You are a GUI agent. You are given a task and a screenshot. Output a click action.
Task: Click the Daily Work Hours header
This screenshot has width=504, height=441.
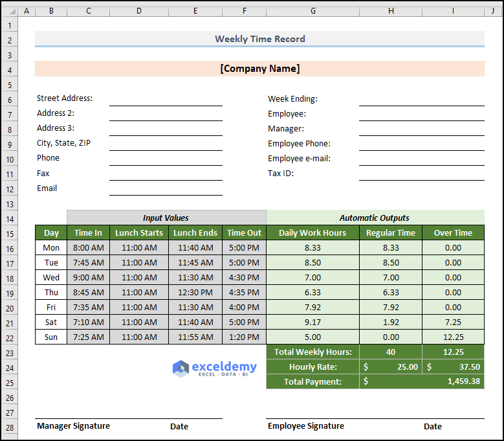pos(312,233)
